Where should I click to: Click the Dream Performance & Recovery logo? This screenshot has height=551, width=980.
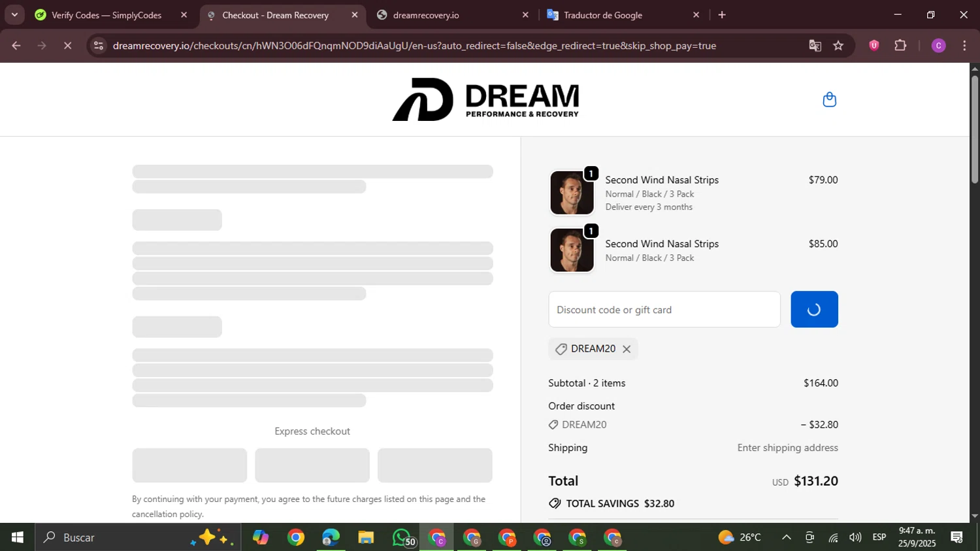coord(485,99)
